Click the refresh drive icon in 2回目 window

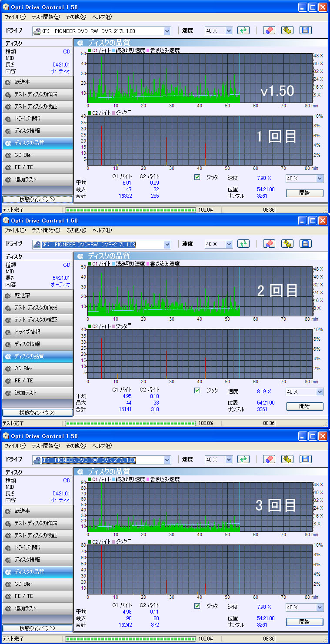pyautogui.click(x=244, y=244)
